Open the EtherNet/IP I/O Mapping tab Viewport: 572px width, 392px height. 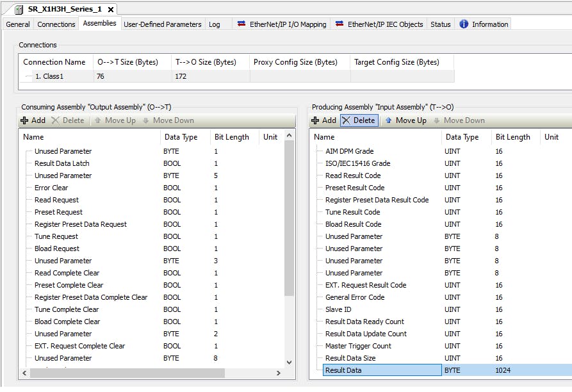pos(281,24)
